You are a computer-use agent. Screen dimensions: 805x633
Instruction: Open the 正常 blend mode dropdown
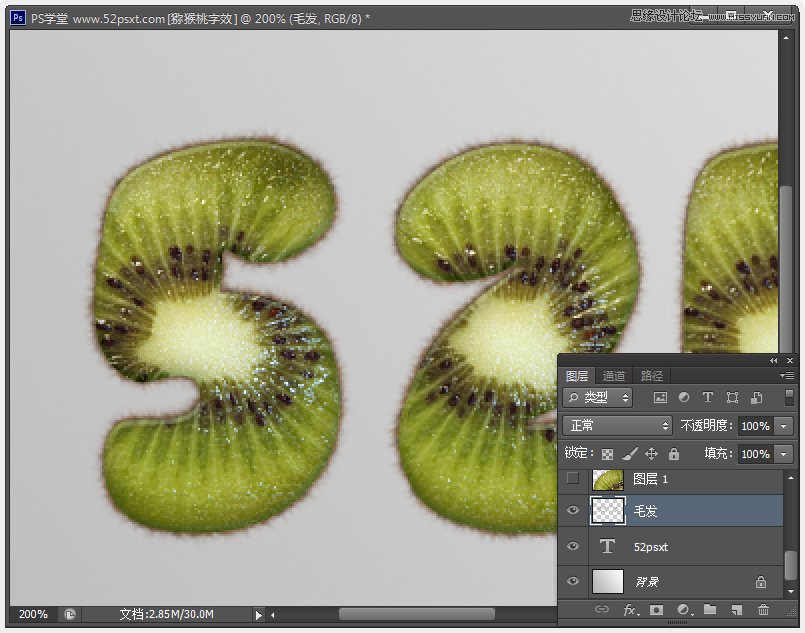coord(617,426)
